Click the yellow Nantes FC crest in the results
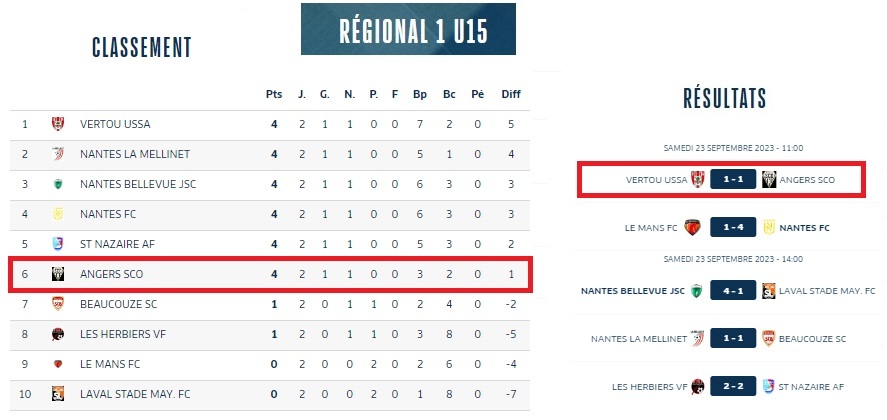The image size is (887, 420). click(x=769, y=227)
